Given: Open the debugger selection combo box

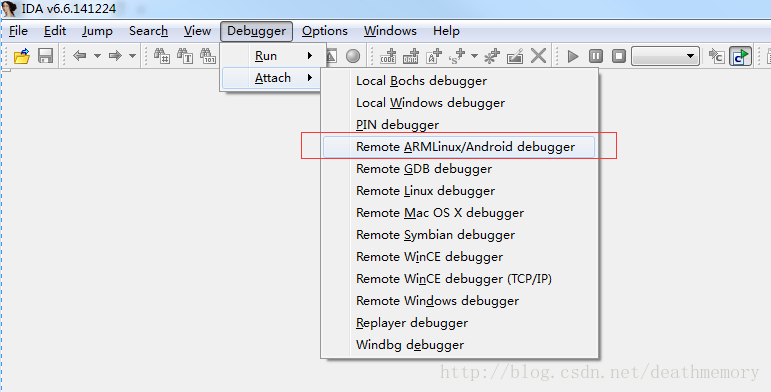Looking at the screenshot, I should coord(665,56).
